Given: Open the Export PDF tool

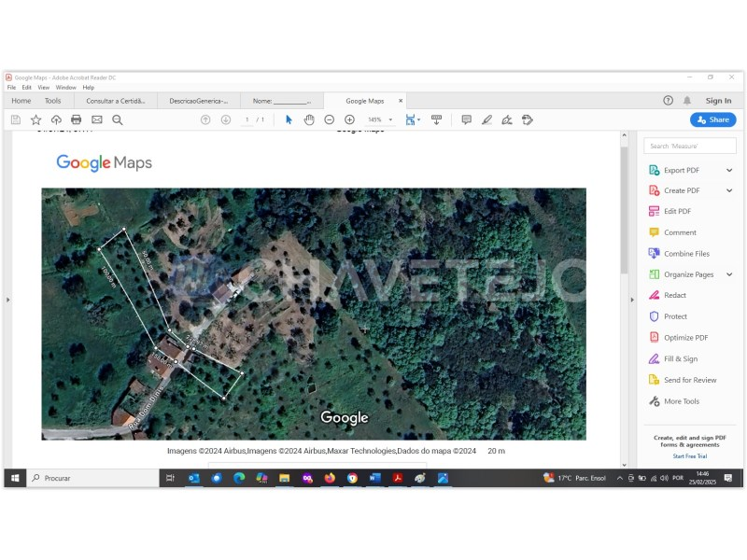Looking at the screenshot, I should pyautogui.click(x=682, y=170).
